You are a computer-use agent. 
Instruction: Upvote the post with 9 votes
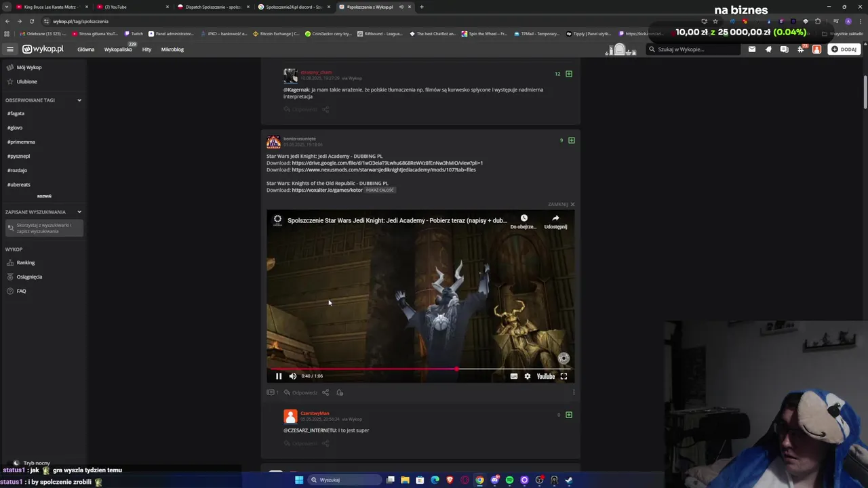[x=572, y=140]
